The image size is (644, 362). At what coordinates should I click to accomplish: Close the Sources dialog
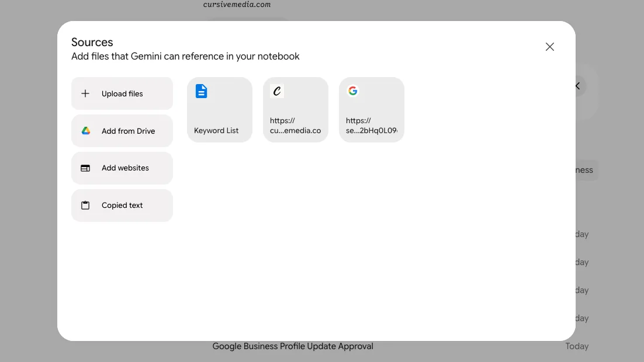point(549,47)
